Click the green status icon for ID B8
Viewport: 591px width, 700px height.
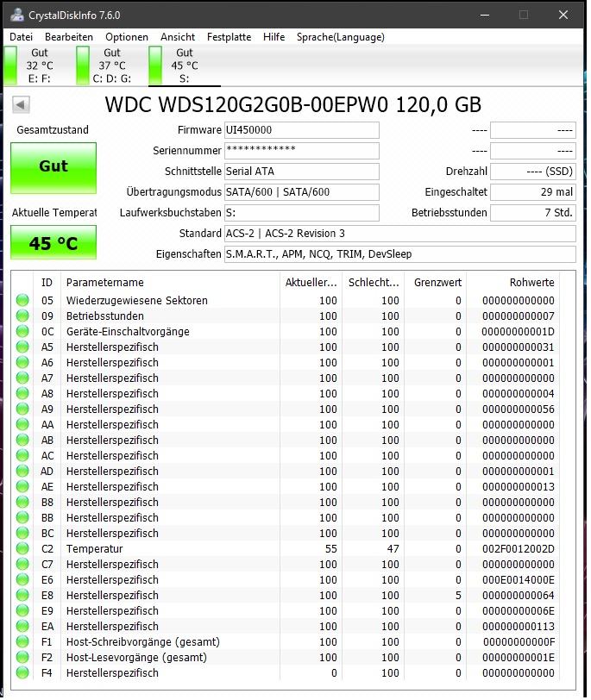[x=22, y=502]
